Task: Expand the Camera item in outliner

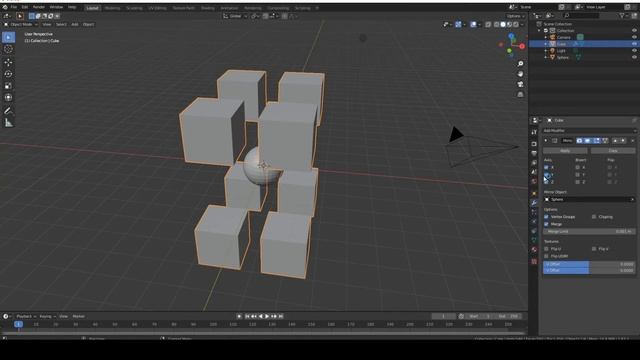Action: [546, 37]
